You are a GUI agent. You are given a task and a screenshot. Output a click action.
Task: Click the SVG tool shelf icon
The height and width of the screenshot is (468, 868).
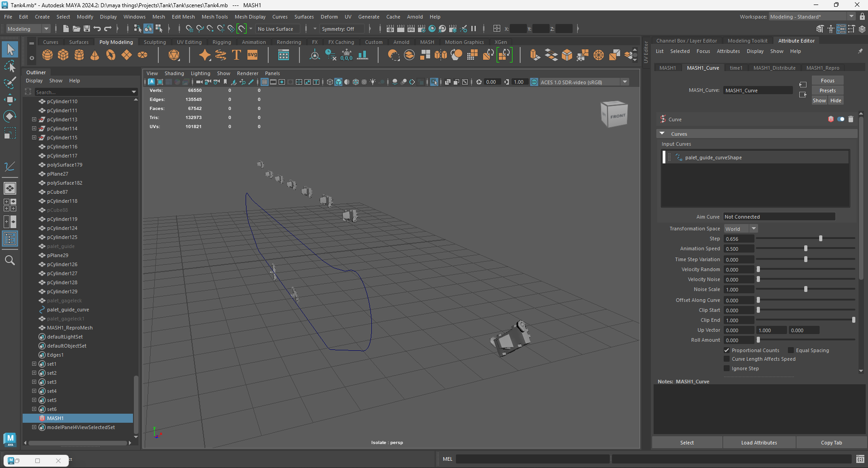pyautogui.click(x=252, y=55)
